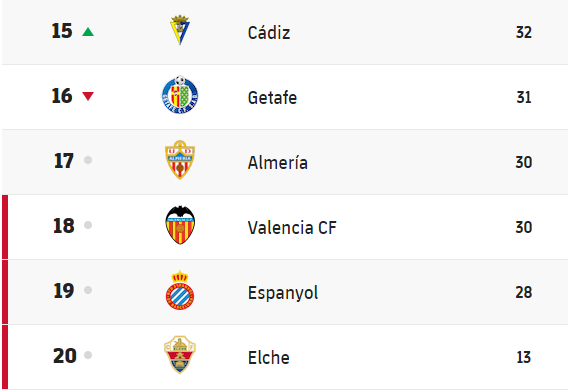Click the red down arrow beside 16

(88, 96)
